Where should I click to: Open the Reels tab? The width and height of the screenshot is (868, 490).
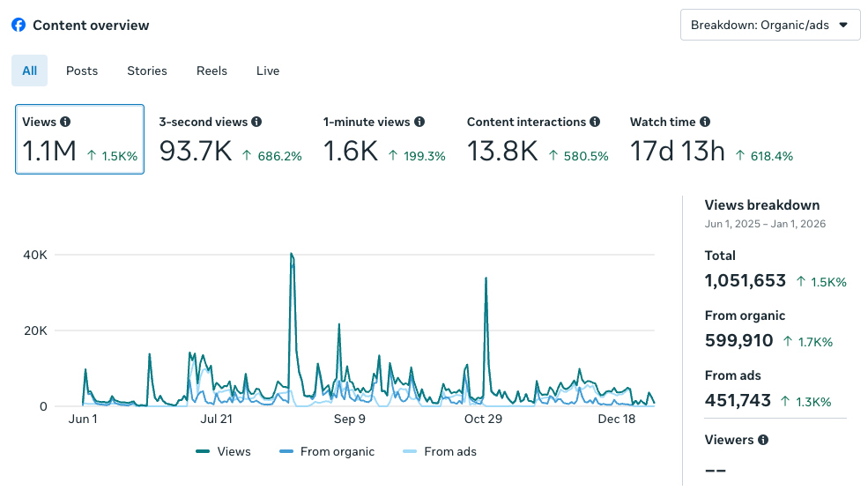click(211, 71)
